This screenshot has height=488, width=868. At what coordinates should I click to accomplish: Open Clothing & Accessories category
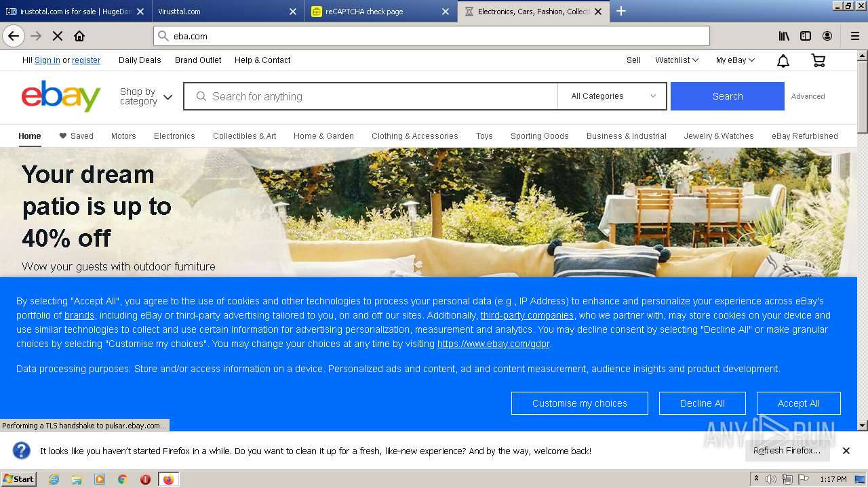tap(415, 136)
